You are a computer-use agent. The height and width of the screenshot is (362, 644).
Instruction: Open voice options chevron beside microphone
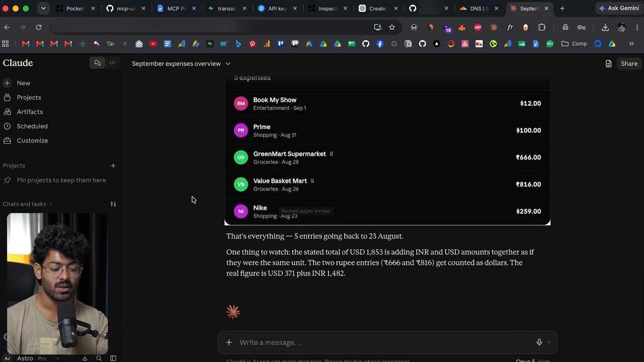pos(548,342)
